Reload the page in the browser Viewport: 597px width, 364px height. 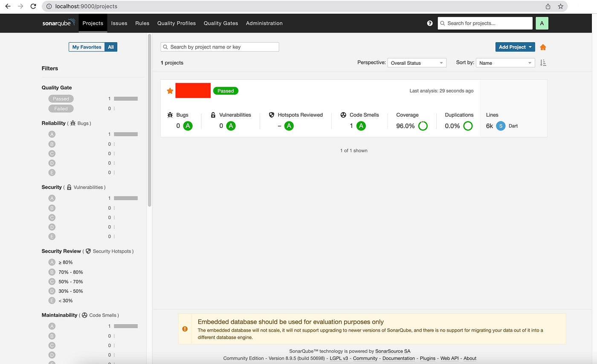pyautogui.click(x=33, y=6)
